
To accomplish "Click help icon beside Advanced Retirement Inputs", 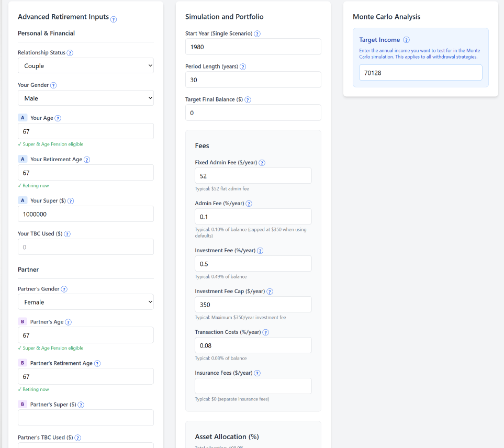I will click(114, 19).
